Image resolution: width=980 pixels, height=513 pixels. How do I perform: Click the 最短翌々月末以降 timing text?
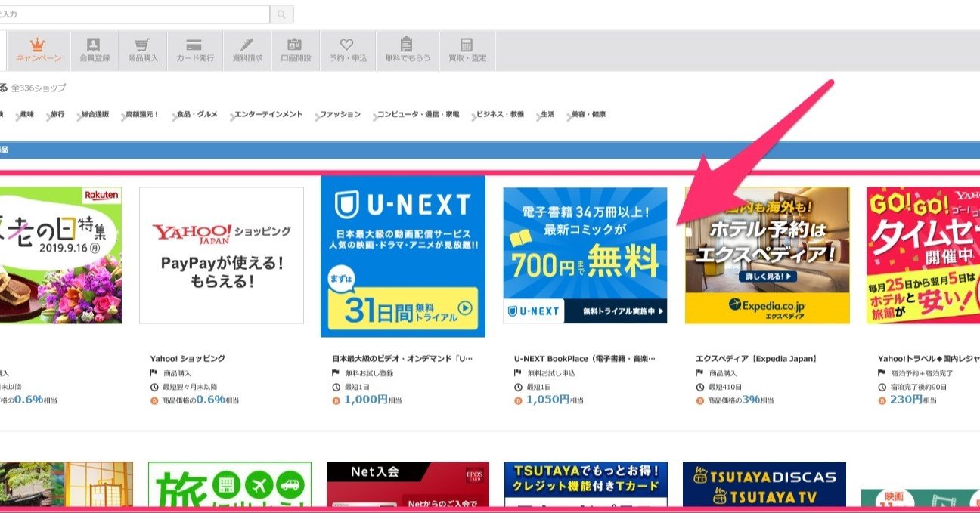tap(189, 387)
